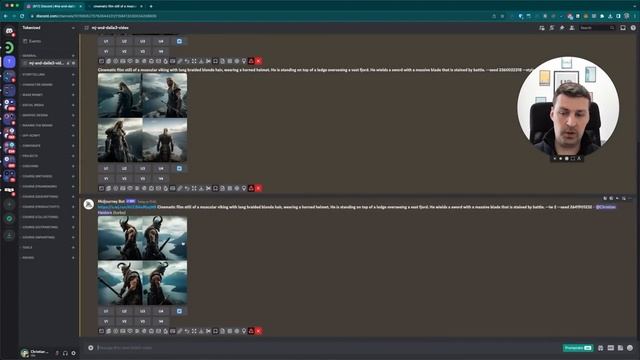Image resolution: width=640 pixels, height=360 pixels.
Task: Click reroll button under blonde viking grid
Action: click(179, 168)
